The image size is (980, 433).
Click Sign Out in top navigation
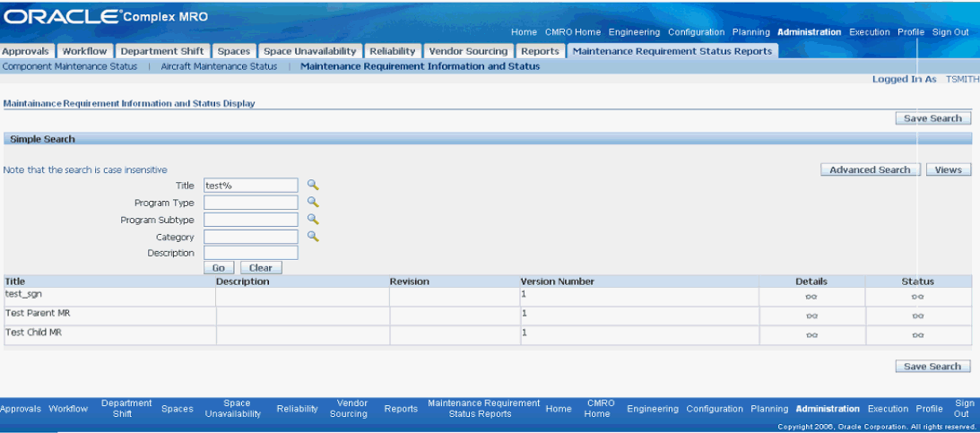point(950,32)
